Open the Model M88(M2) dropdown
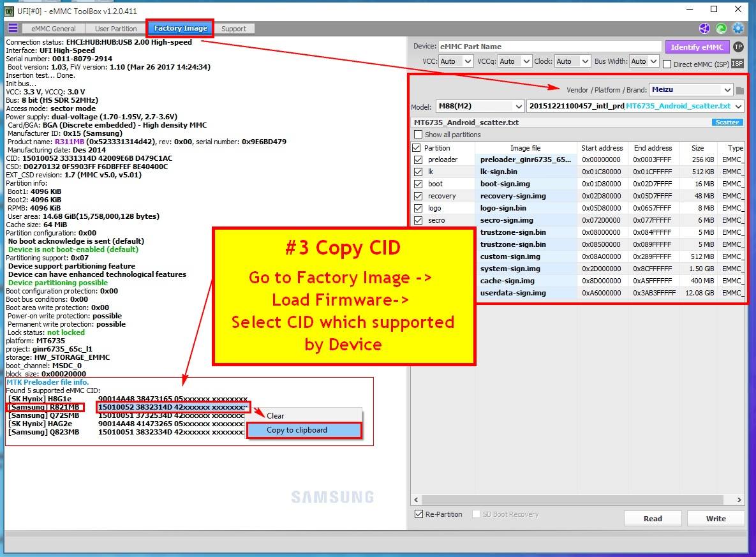756x557 pixels. point(480,106)
